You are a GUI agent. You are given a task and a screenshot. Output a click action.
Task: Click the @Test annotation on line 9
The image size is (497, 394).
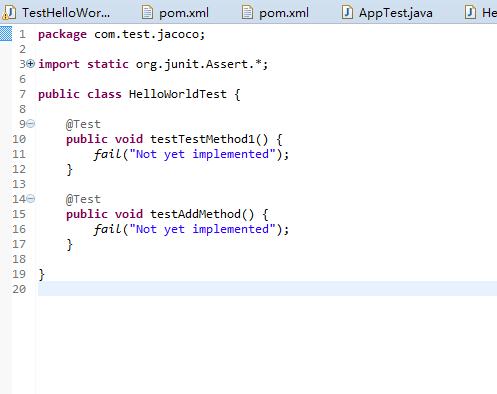tap(83, 124)
